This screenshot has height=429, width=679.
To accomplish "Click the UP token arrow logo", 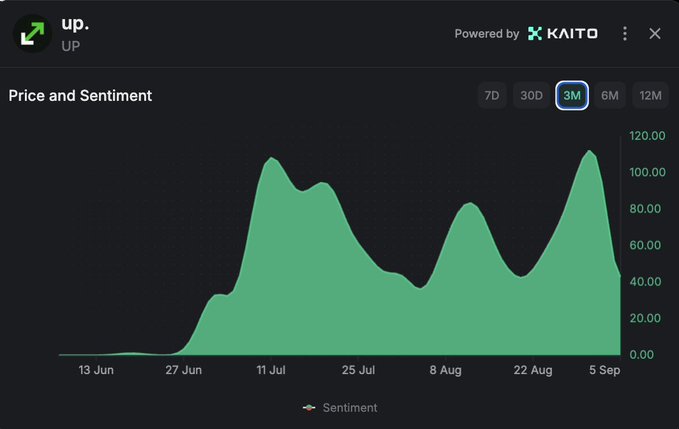I will (32, 34).
